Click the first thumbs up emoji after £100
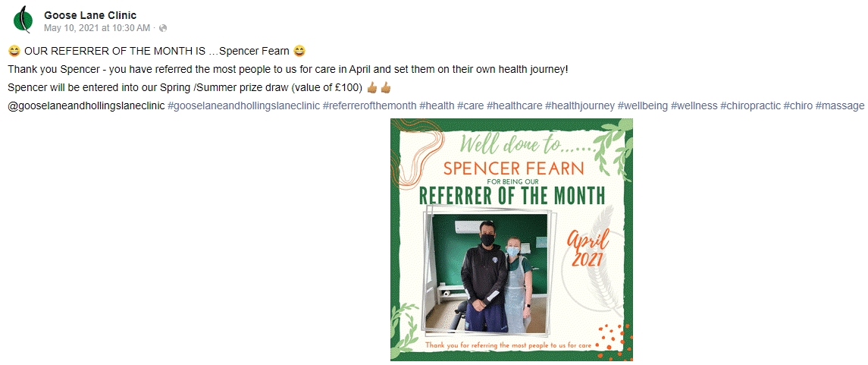Screen dimensions: 868x365 (372, 87)
